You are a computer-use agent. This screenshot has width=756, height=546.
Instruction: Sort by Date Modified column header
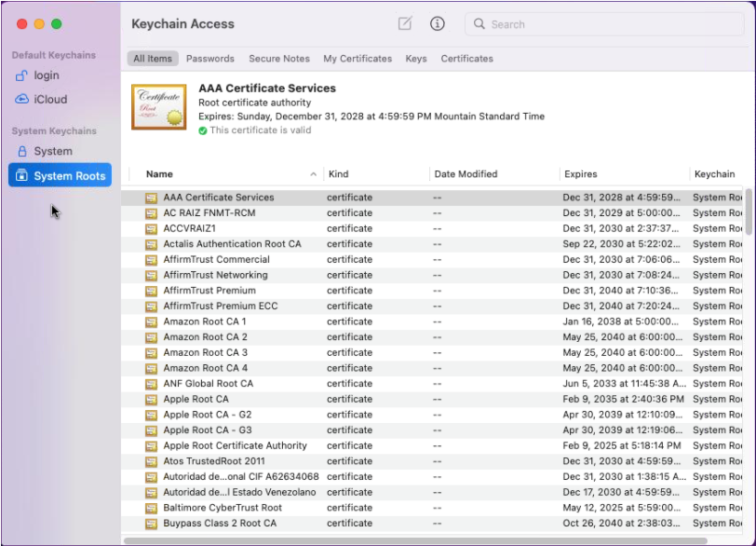tap(466, 173)
